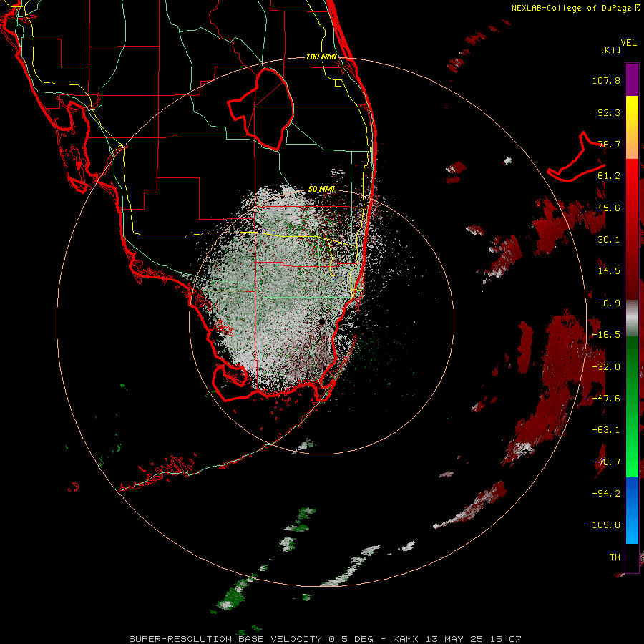The height and width of the screenshot is (644, 644).
Task: Click the blue segment of color bar
Action: [x=632, y=510]
